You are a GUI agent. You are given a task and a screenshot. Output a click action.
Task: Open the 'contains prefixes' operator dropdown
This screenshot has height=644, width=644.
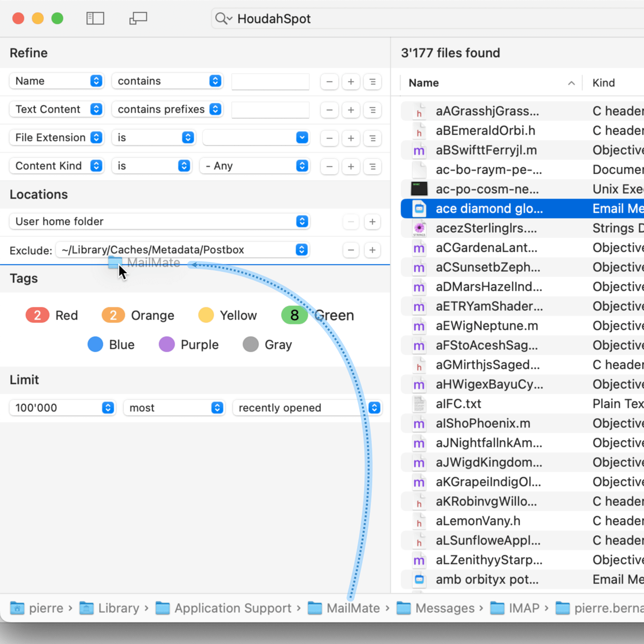point(167,109)
